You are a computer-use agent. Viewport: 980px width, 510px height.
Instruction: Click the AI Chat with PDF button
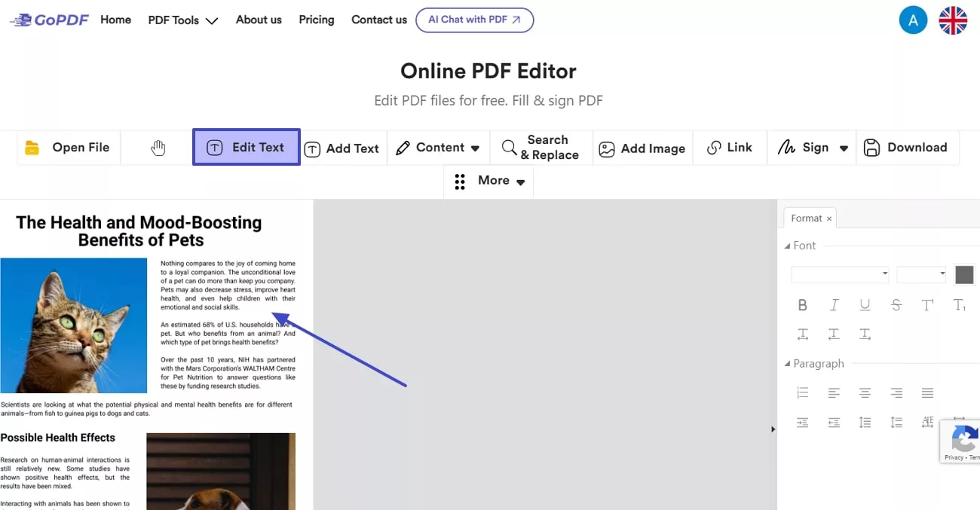click(x=474, y=20)
